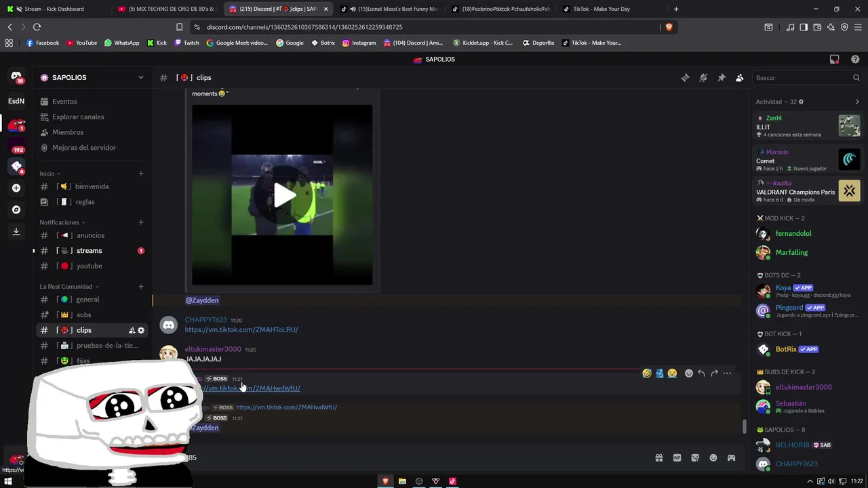Click the forward arrow on hovered message
Viewport: 868px width, 488px height.
(714, 373)
